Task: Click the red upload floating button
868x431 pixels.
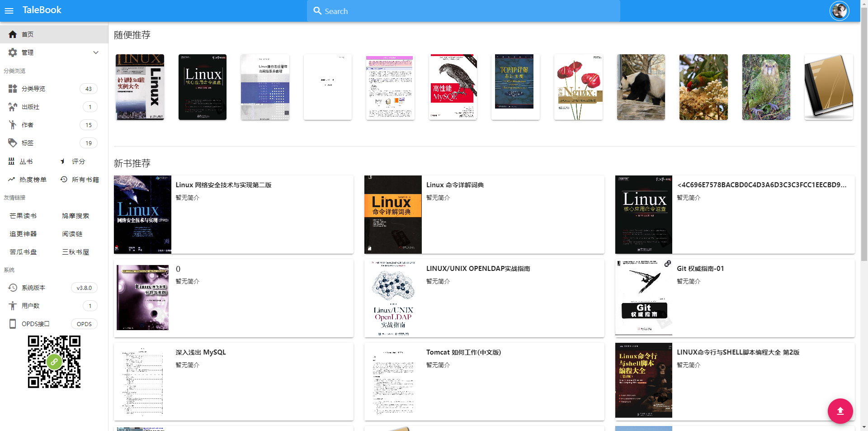Action: (840, 411)
